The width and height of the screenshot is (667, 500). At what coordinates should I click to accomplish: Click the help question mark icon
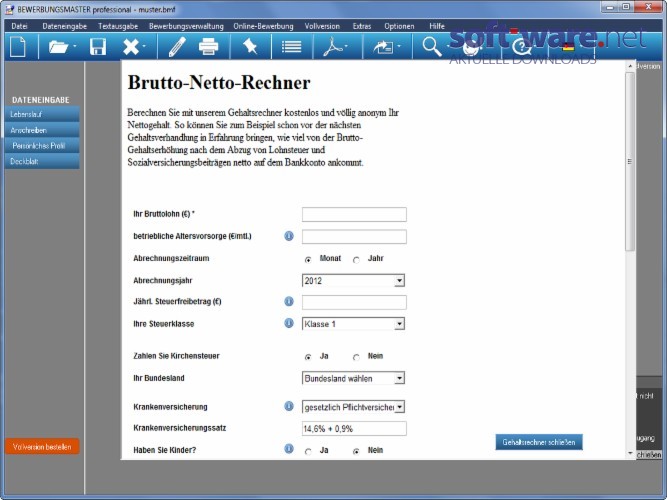coord(522,46)
